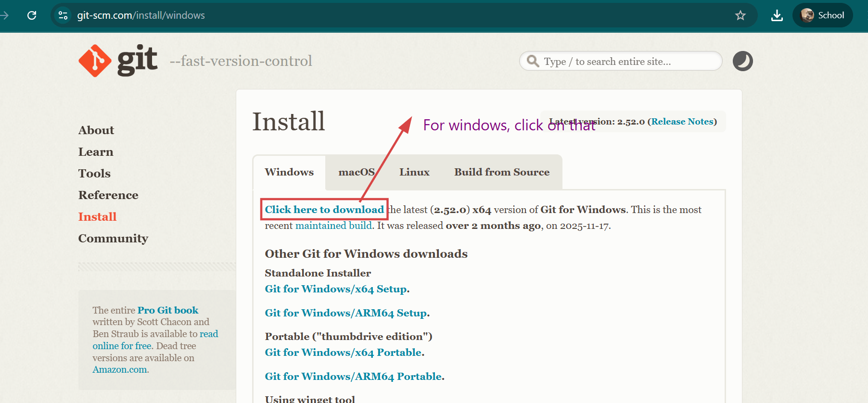Click the 'Click here to download' link
This screenshot has width=868, height=403.
(324, 210)
